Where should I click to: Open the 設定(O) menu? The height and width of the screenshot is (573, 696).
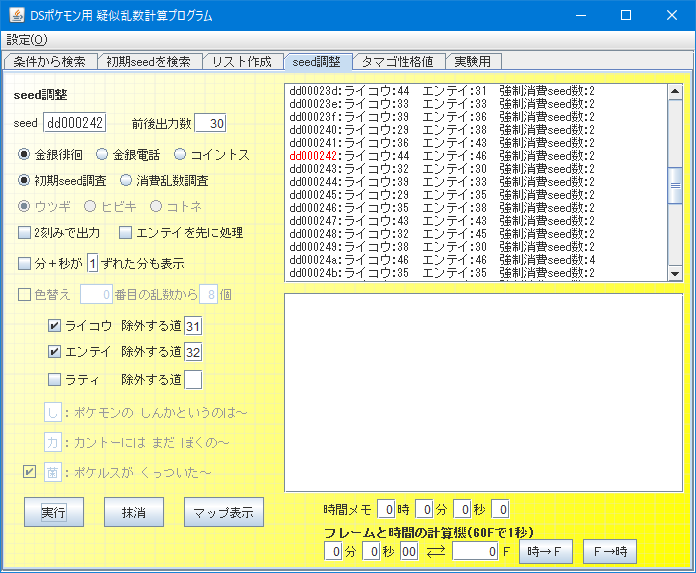(27, 40)
